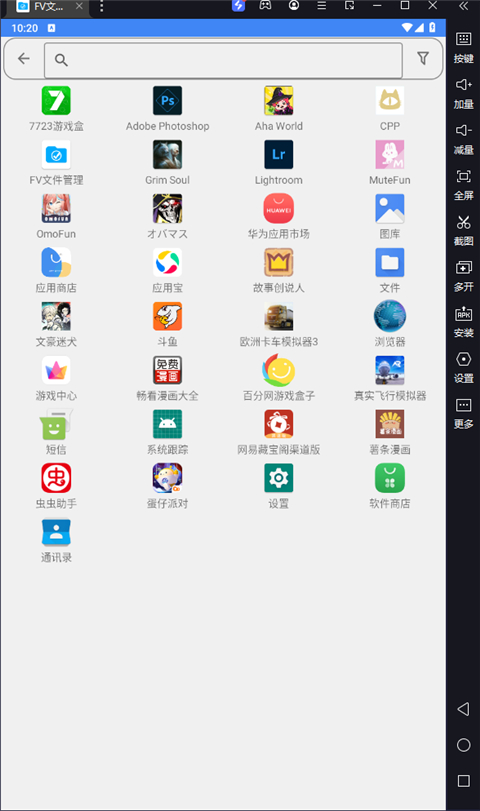Image resolution: width=480 pixels, height=811 pixels.
Task: Click the lightning accelerator icon in title bar
Action: point(238,6)
